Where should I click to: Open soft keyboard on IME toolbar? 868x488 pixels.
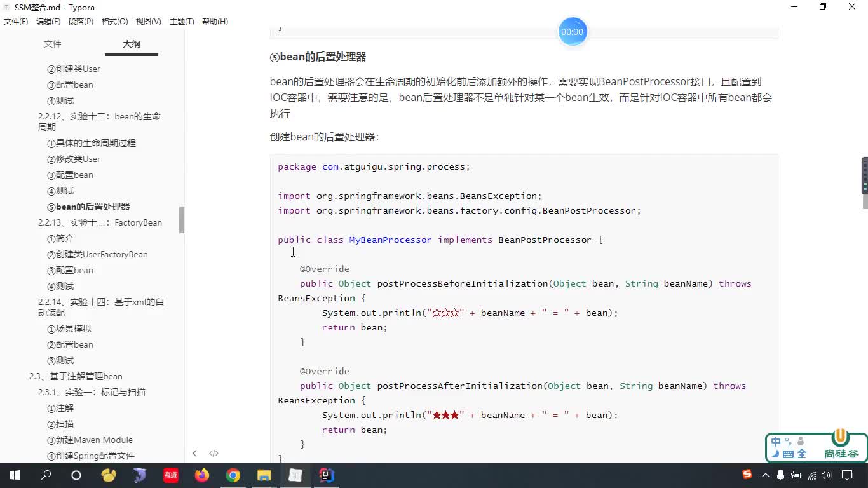pos(789,454)
